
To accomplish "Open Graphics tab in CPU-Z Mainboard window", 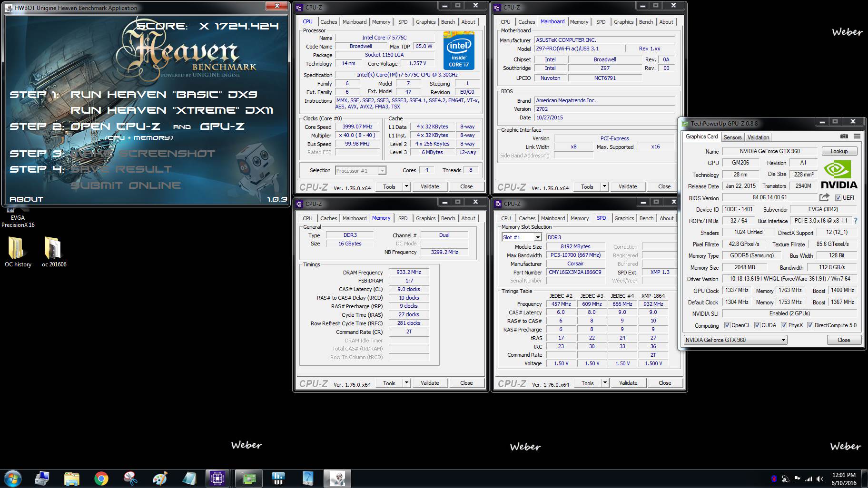I will (623, 22).
